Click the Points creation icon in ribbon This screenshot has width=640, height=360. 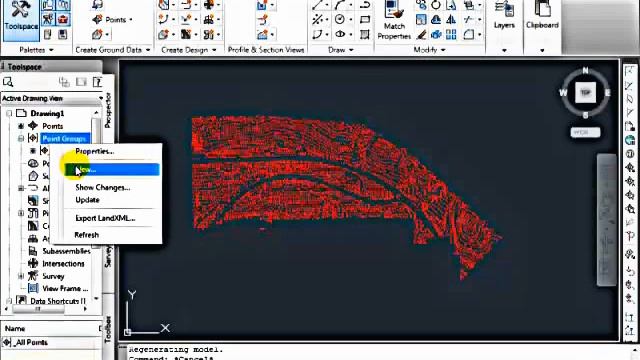click(x=98, y=19)
